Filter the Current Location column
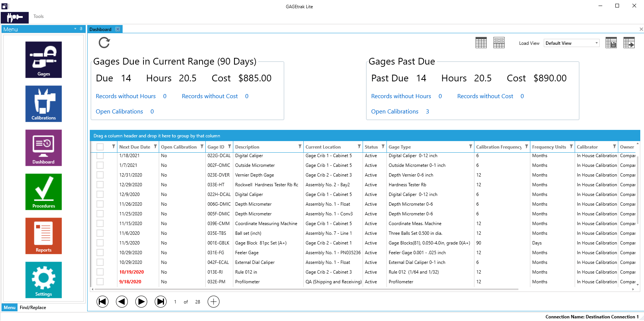The width and height of the screenshot is (644, 321). coord(359,147)
